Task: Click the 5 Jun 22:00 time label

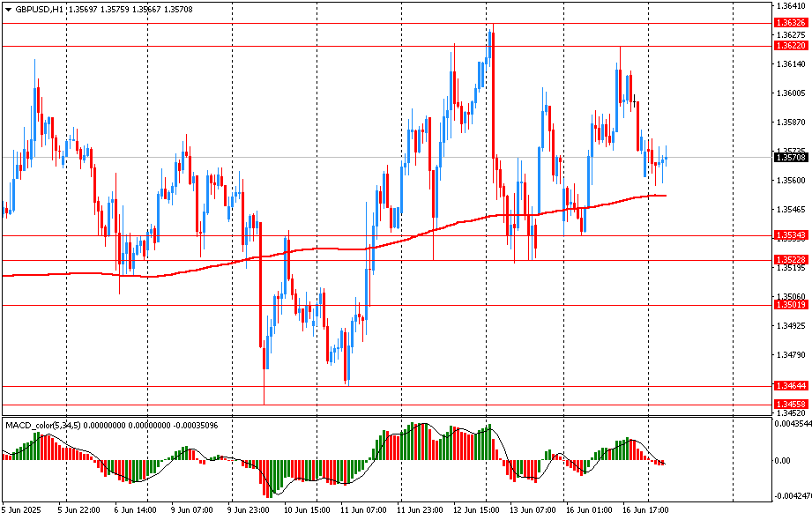Action: [x=78, y=509]
